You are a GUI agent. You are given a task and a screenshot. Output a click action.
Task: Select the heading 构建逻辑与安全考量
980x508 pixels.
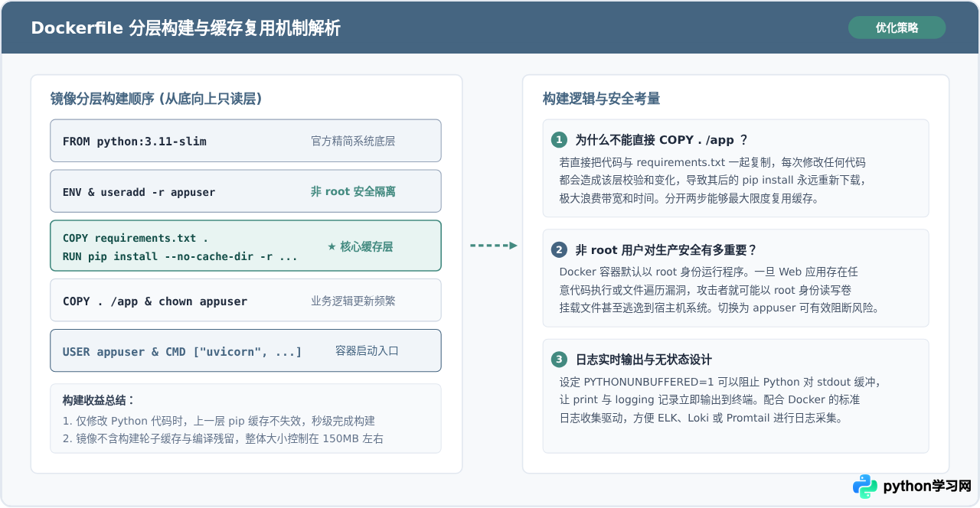[602, 99]
